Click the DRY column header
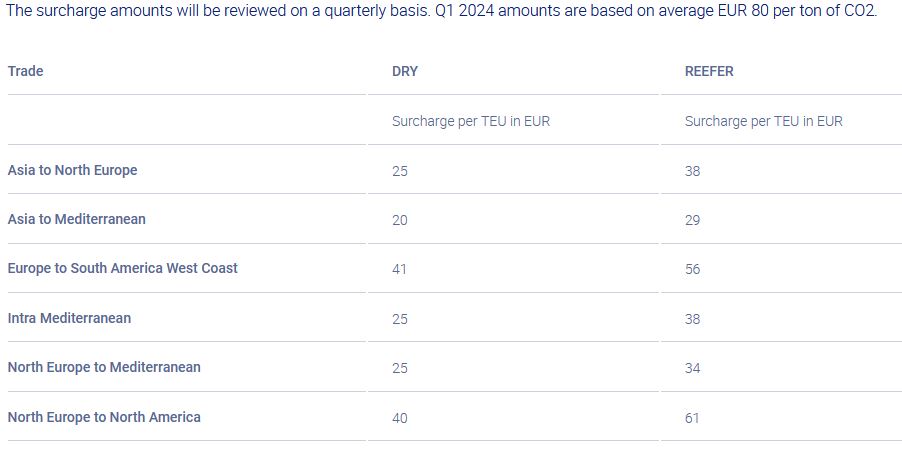902x475 pixels. (x=405, y=71)
